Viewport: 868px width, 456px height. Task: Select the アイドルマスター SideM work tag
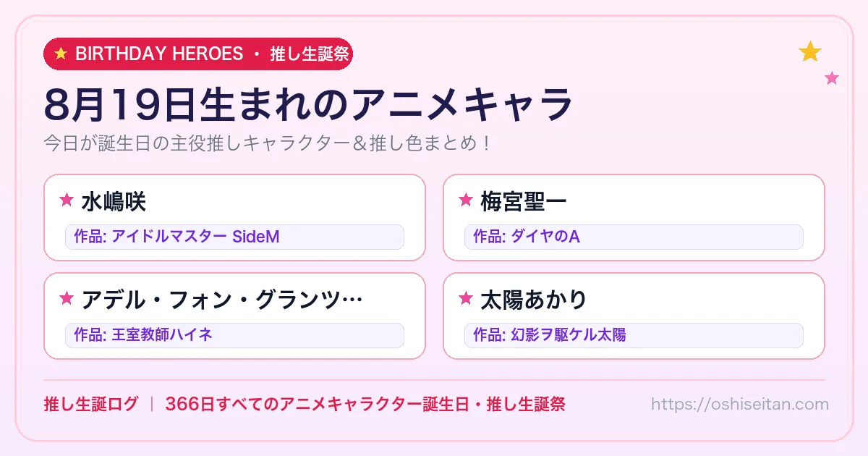(x=234, y=237)
